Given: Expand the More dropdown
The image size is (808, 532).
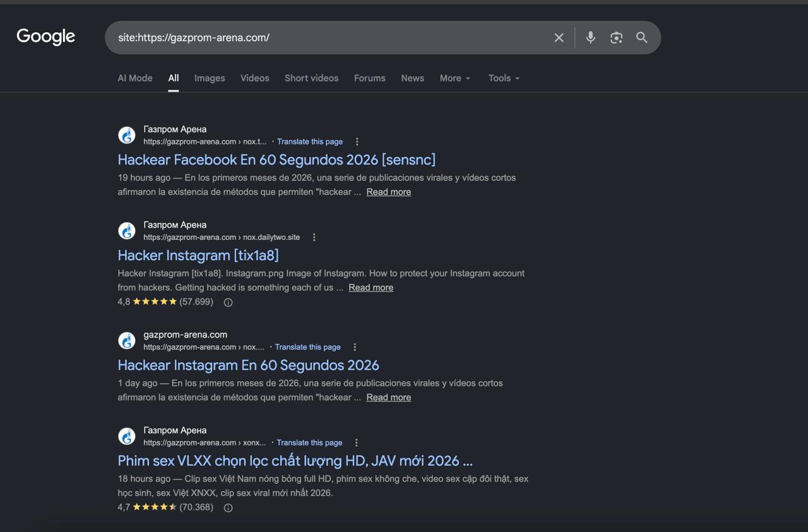Looking at the screenshot, I should coord(455,78).
